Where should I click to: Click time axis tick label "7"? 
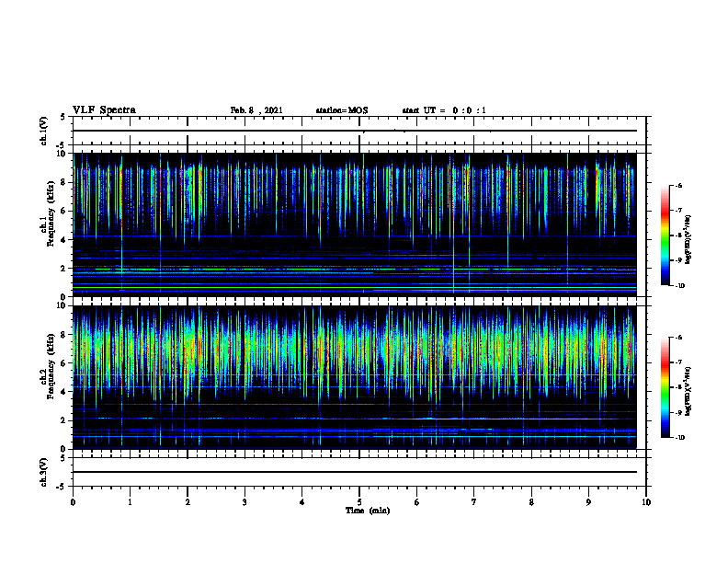point(474,502)
